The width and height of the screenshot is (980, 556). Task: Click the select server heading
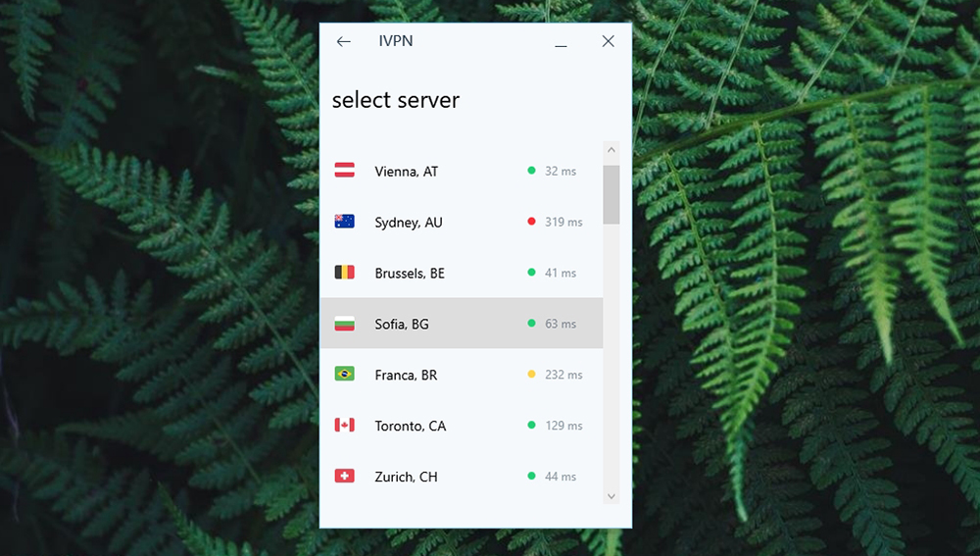(396, 100)
